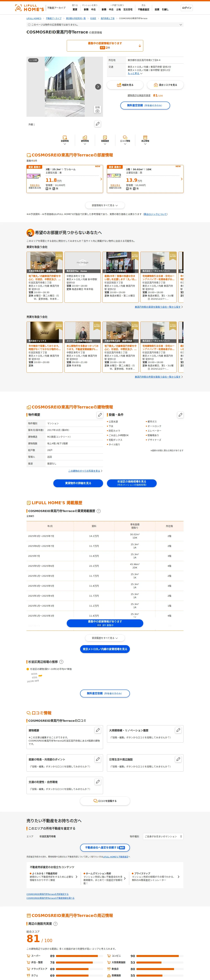Viewport: 210px width, 980px height.
Task: Open the 11.8万円 room card arrow
Action: [x=101, y=179]
